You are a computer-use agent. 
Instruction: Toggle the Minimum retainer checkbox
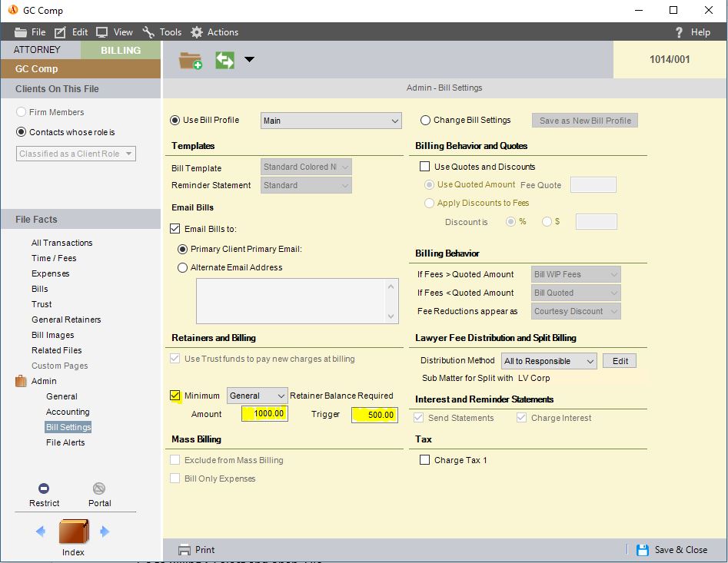tap(175, 396)
